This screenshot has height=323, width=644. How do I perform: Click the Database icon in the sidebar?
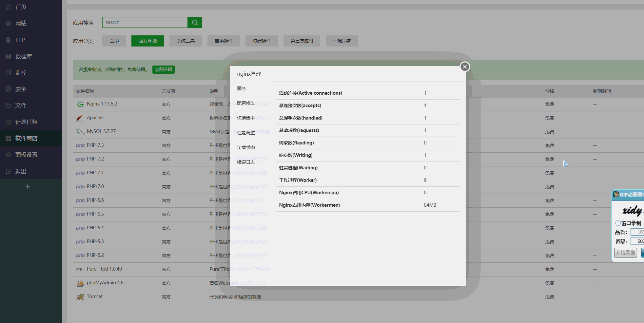pos(8,56)
